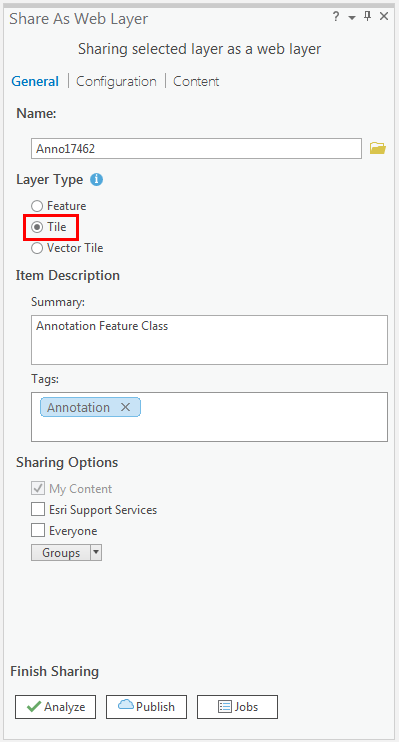Open the pane options dropdown arrow
This screenshot has height=742, width=399.
click(351, 18)
